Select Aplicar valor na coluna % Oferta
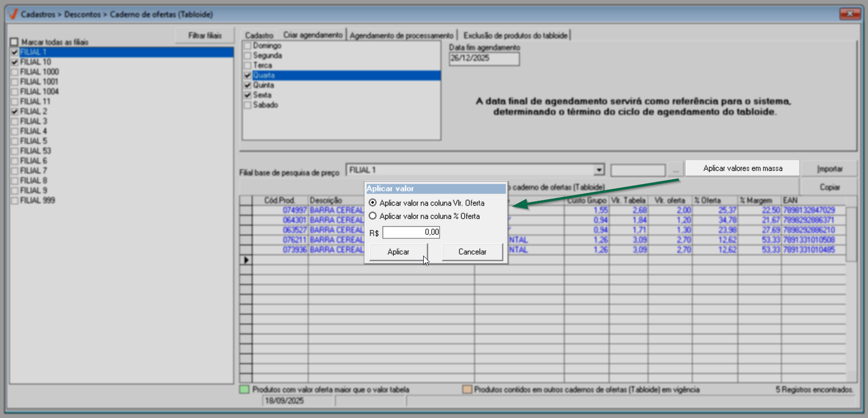Screen dimensions: 868x418 (x=373, y=216)
